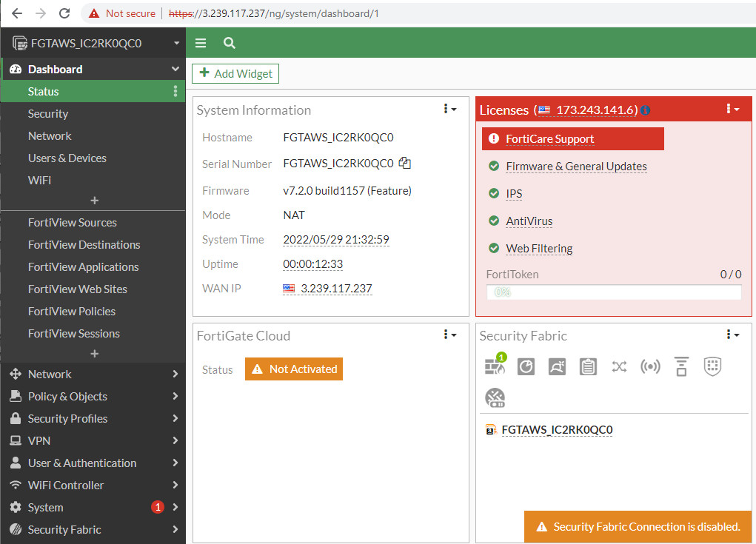The height and width of the screenshot is (544, 756).
Task: Click the clipboard icon in Security Fabric
Action: [588, 366]
